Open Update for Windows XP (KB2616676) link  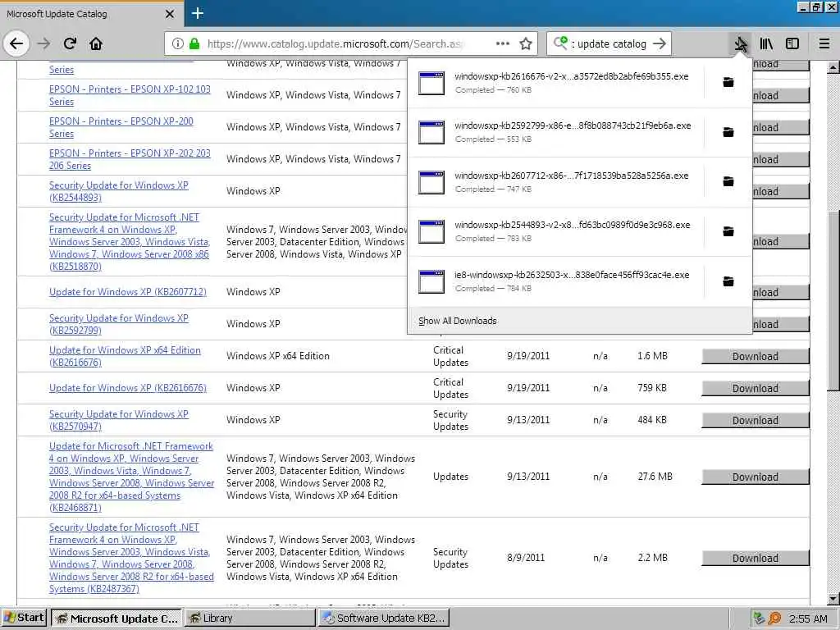(127, 388)
